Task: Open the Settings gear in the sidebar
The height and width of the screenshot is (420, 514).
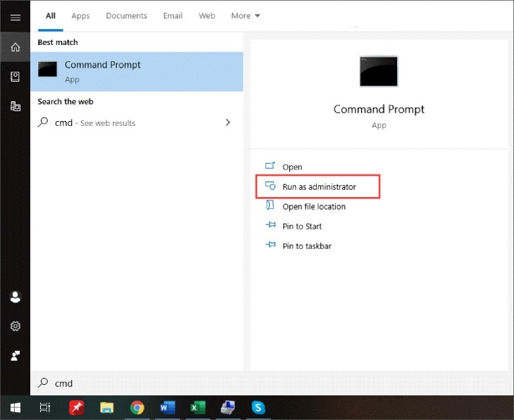Action: (15, 326)
